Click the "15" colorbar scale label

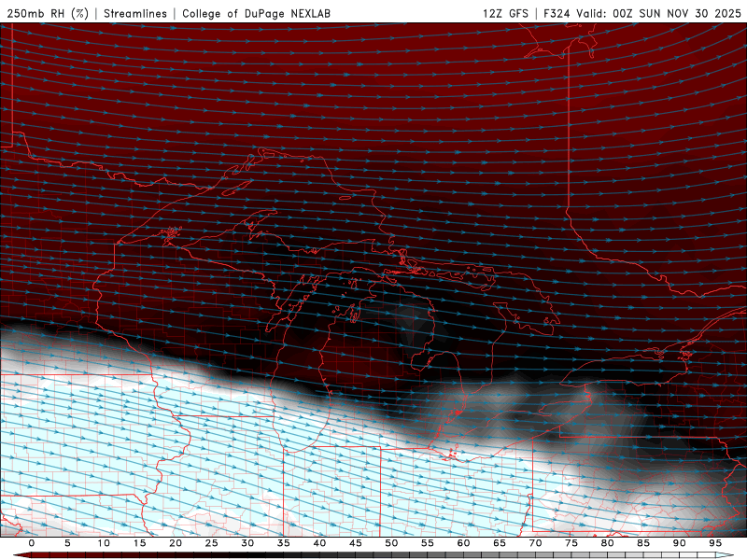(139, 543)
